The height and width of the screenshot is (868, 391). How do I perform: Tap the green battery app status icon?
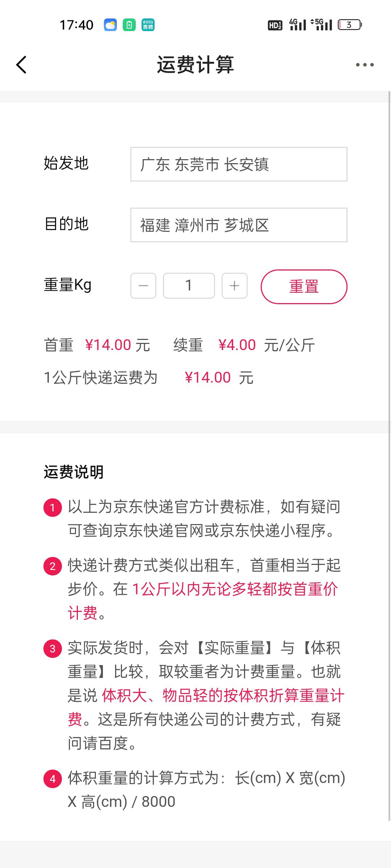(x=129, y=25)
